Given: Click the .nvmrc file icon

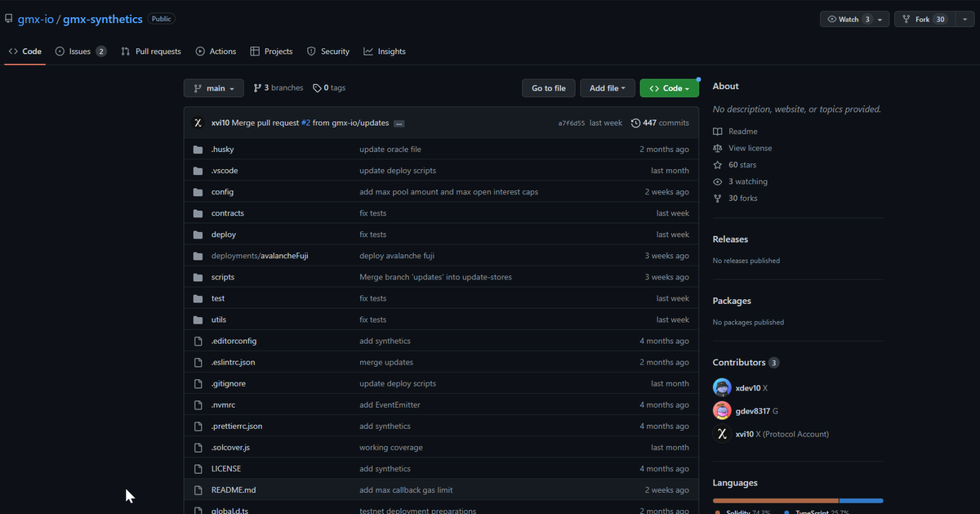Looking at the screenshot, I should [x=198, y=404].
